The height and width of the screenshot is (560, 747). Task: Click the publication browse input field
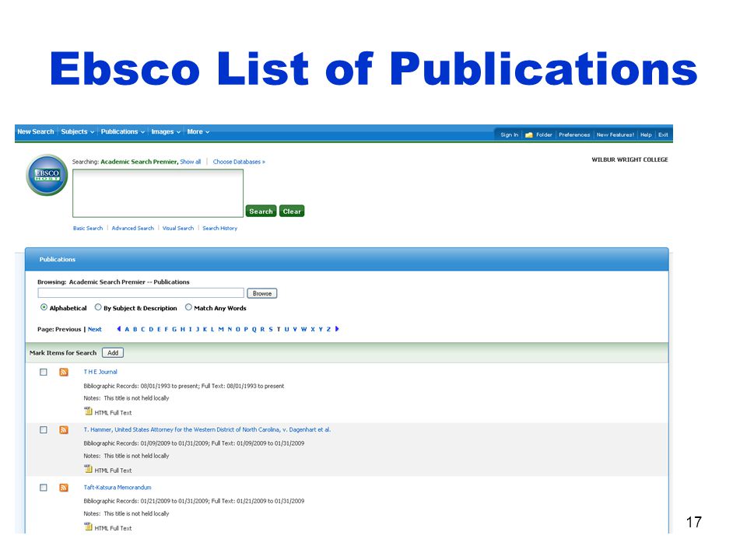tap(141, 293)
